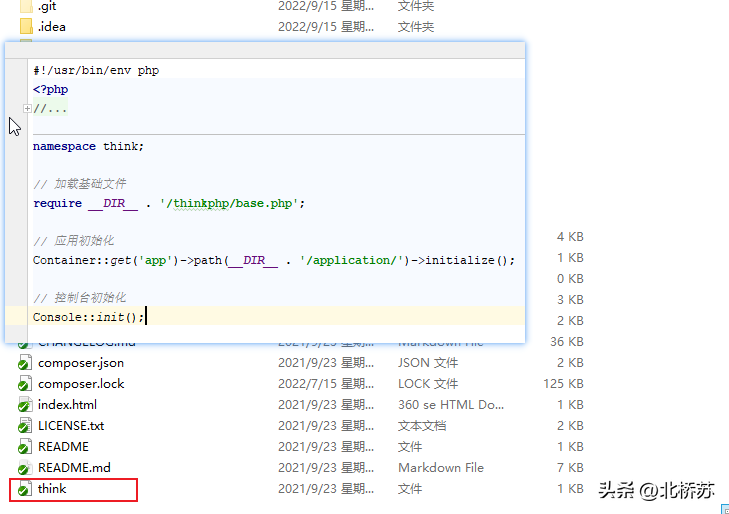Click the // 应用初始化 comment

pyautogui.click(x=73, y=241)
